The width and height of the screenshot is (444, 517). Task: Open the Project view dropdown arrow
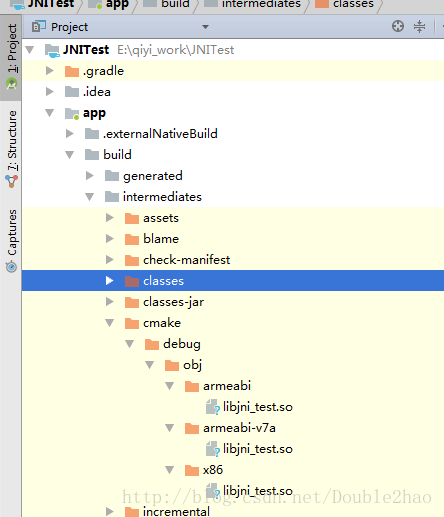pos(205,27)
